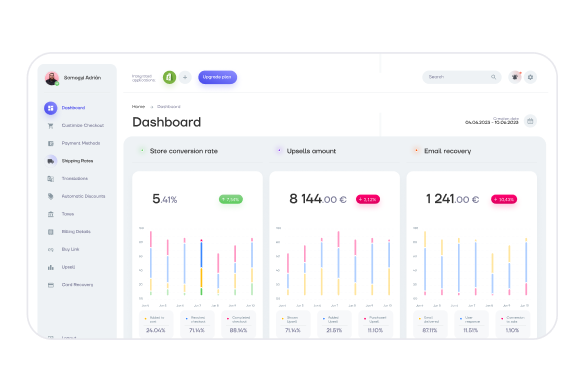Click the search magnifier icon

tap(493, 77)
